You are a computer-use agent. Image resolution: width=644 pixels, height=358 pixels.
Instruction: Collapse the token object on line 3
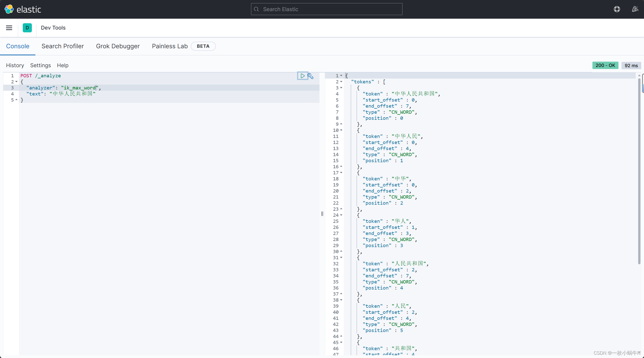coord(341,88)
